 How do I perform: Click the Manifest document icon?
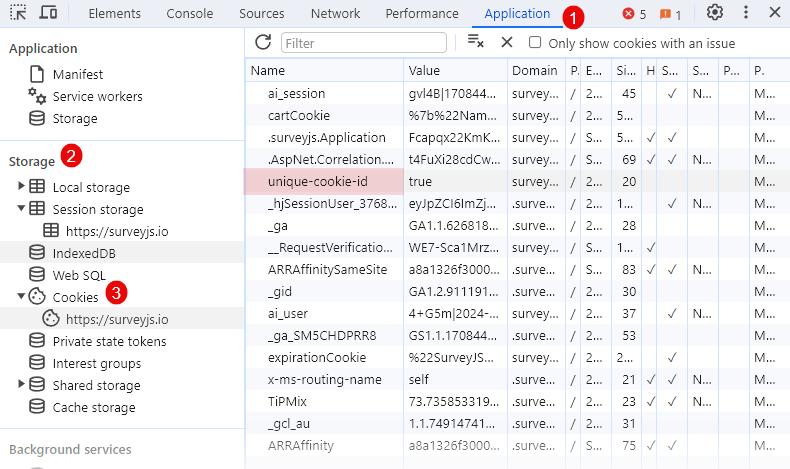[37, 74]
